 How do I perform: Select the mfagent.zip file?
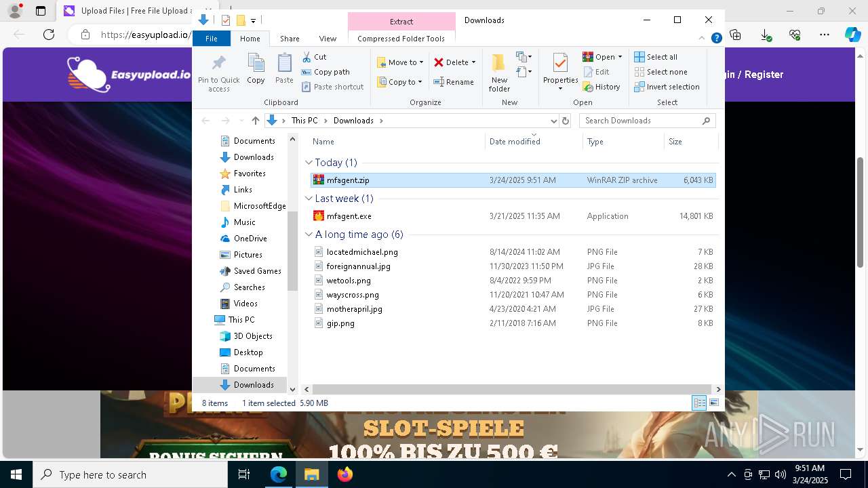point(513,180)
